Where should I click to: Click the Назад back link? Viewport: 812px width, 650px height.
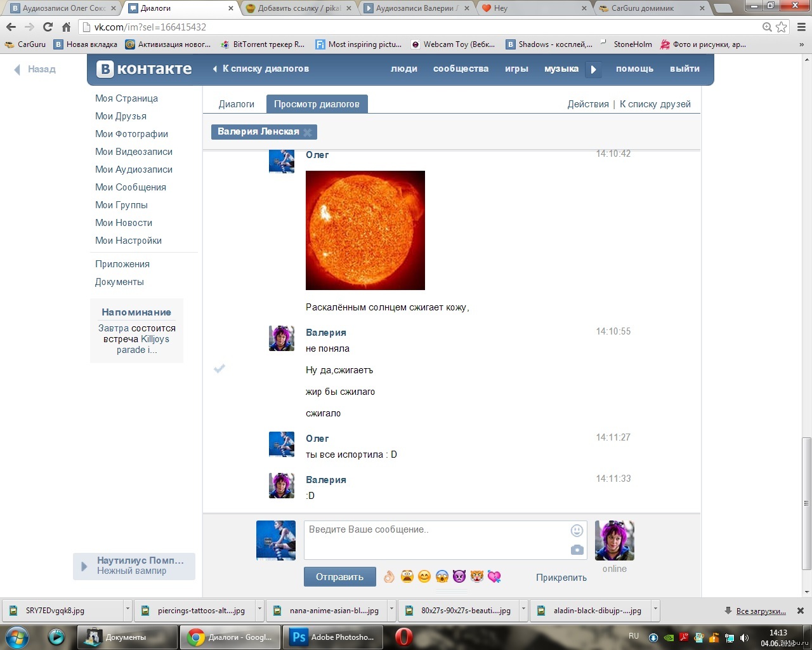[35, 69]
